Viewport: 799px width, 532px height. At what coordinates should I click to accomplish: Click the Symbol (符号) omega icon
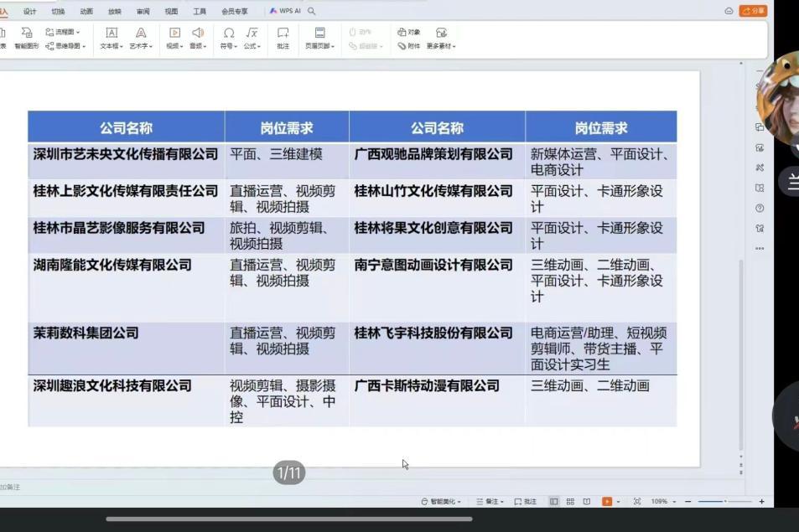[x=228, y=34]
